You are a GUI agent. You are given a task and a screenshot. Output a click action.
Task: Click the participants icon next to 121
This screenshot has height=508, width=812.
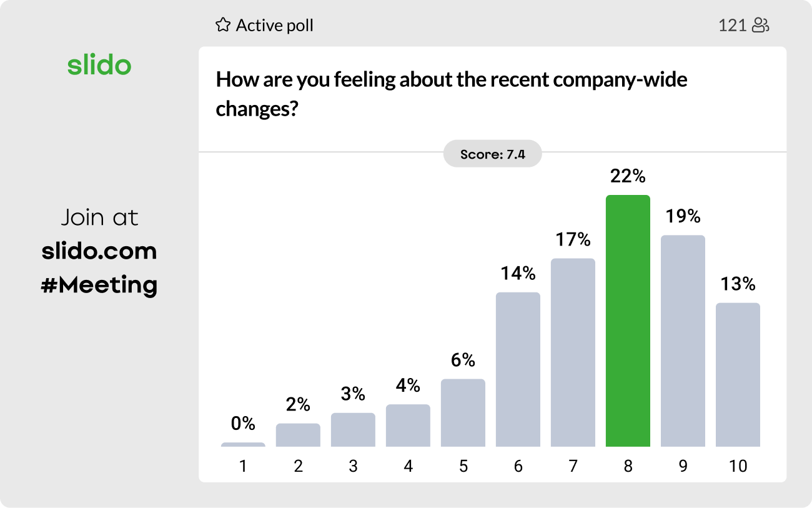pyautogui.click(x=760, y=26)
